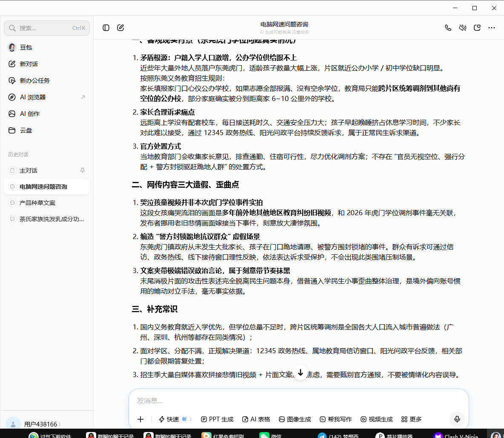This screenshot has width=504, height=438.
Task: Click the external arrow beside AI 浏览器
Action: click(83, 97)
